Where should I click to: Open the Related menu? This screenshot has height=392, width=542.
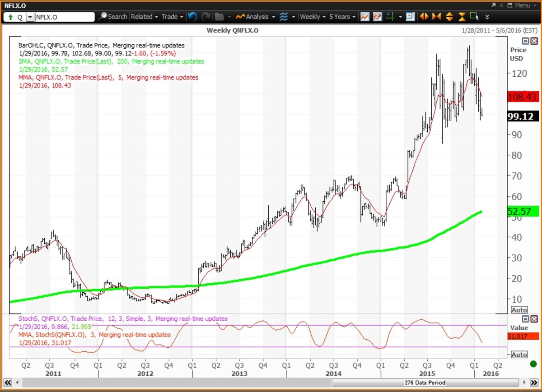(144, 17)
